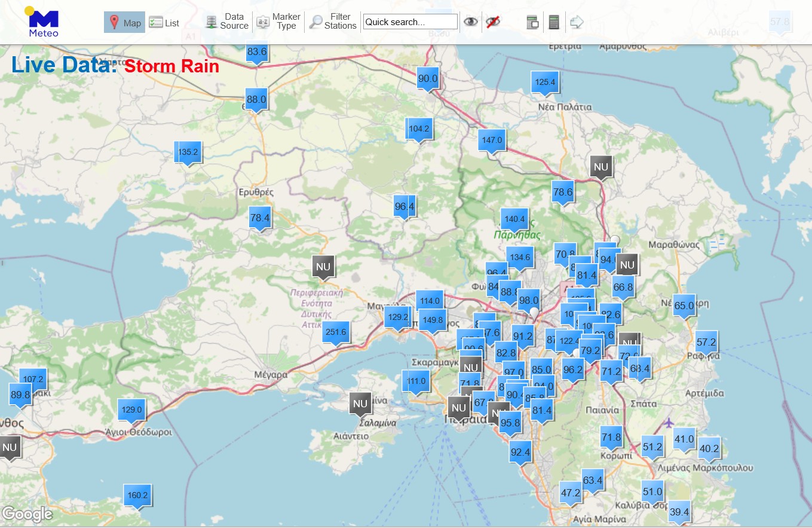Click the share arrow icon

click(x=577, y=22)
